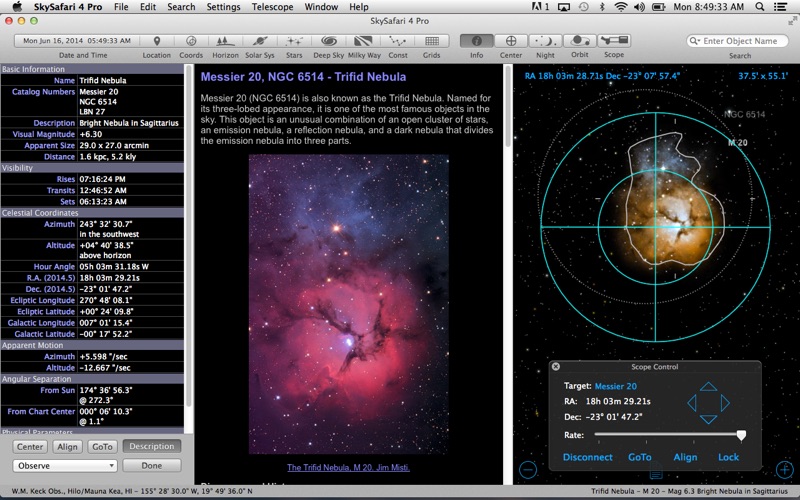Image resolution: width=800 pixels, height=500 pixels.
Task: Click GoTo button below info list
Action: (x=102, y=446)
